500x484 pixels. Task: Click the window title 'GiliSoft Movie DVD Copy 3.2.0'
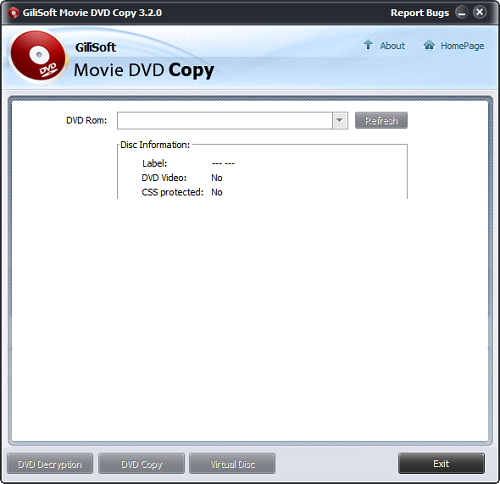[92, 13]
